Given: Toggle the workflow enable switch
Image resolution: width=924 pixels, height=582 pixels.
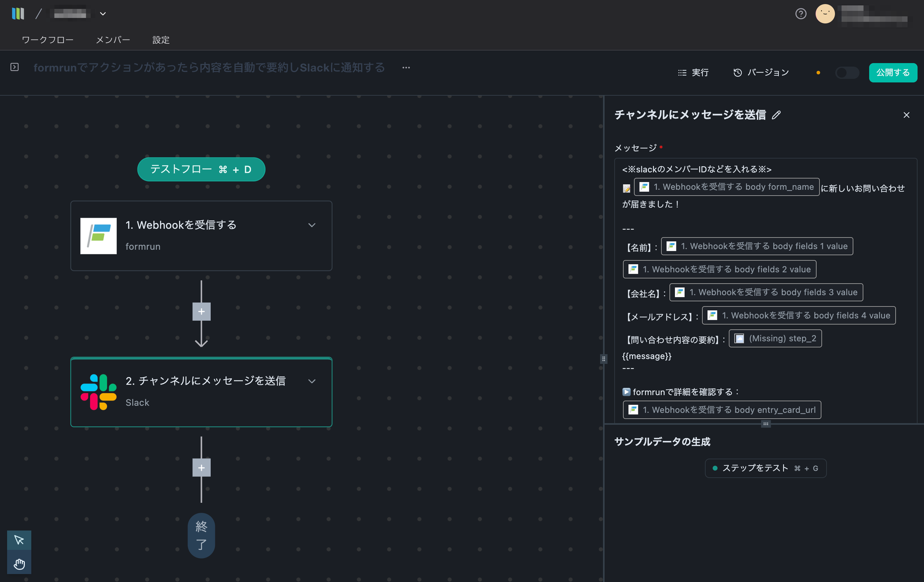Looking at the screenshot, I should click(x=847, y=73).
